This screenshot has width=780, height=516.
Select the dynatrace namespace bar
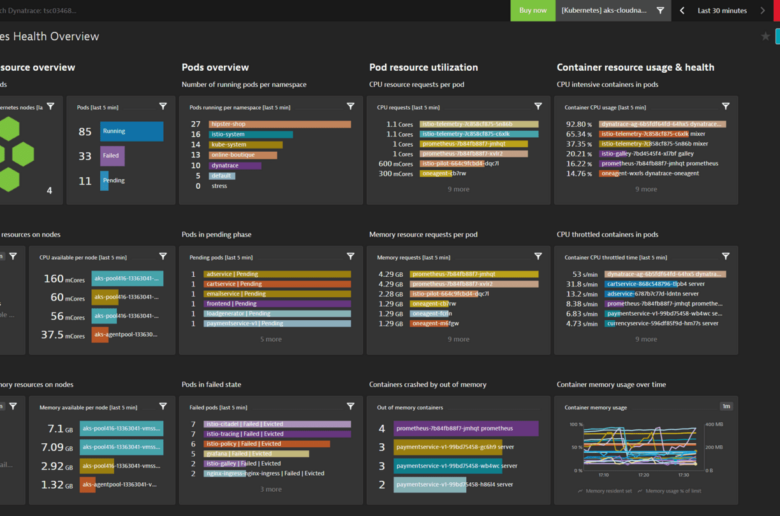235,166
